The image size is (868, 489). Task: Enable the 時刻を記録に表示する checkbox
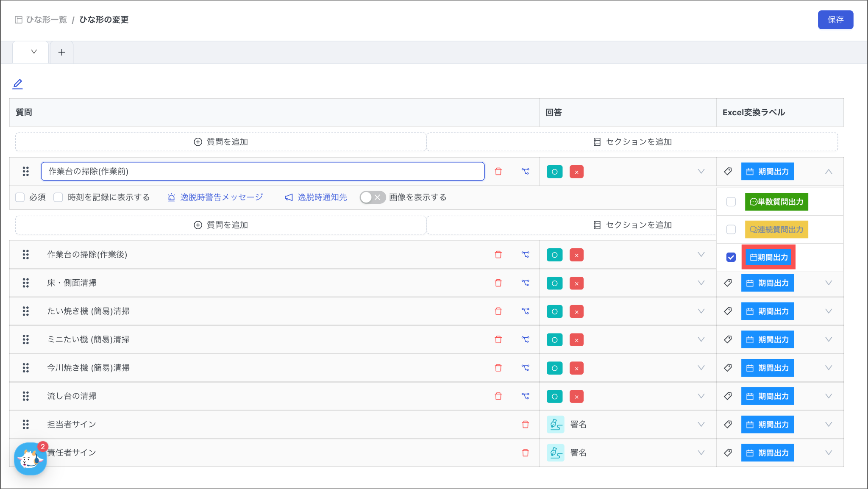pos(58,197)
